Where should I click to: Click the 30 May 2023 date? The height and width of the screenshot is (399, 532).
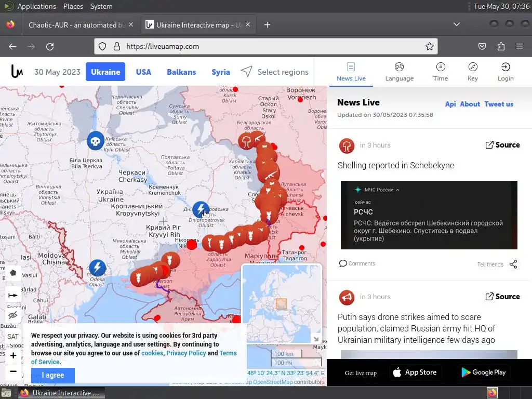coord(57,72)
